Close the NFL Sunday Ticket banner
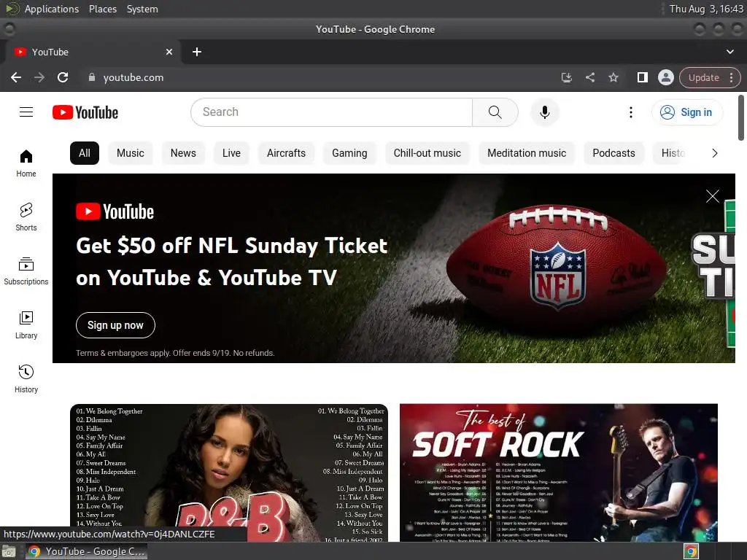Viewport: 747px width, 560px height. click(x=712, y=196)
